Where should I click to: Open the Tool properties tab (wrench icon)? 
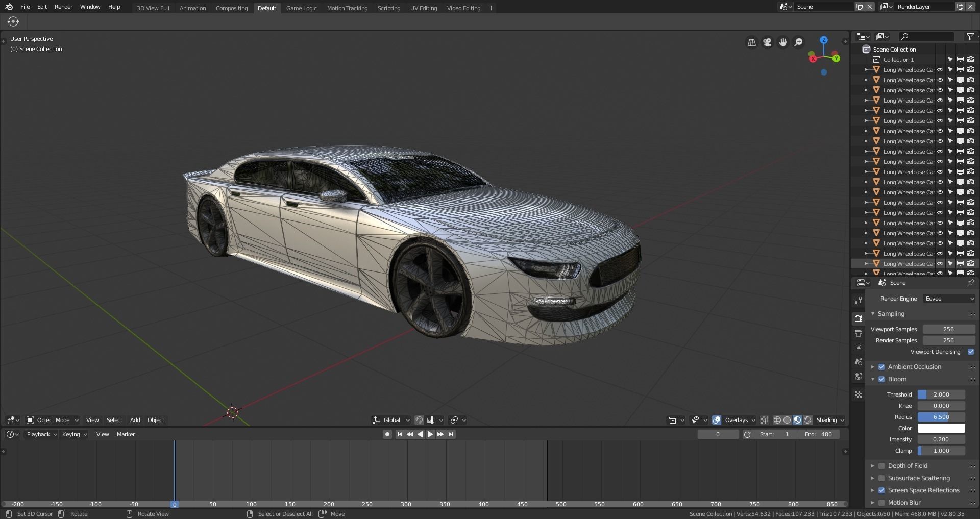859,301
